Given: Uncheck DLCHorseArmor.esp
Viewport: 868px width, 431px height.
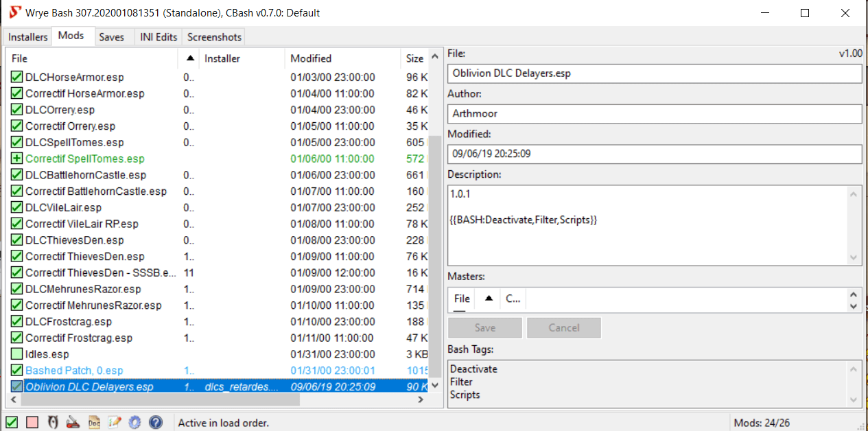Looking at the screenshot, I should (17, 78).
